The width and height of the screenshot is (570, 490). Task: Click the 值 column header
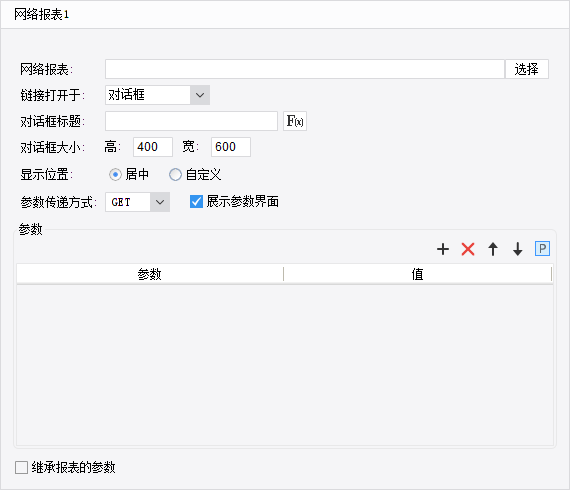click(x=418, y=274)
